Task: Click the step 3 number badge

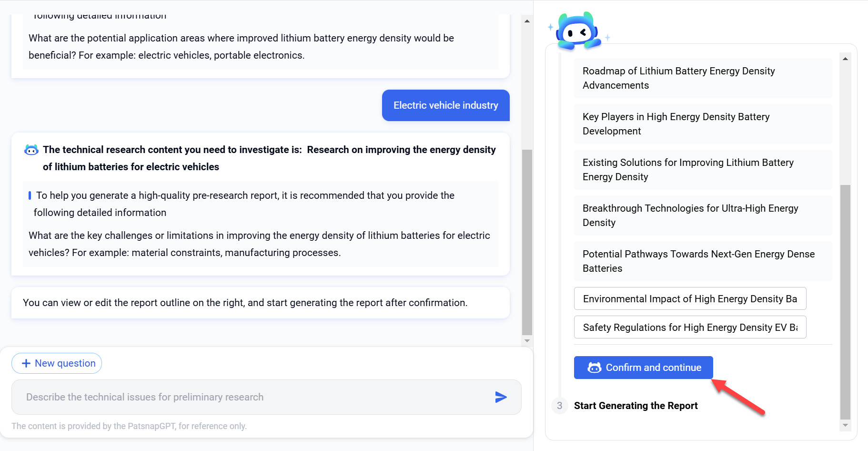Action: tap(559, 406)
